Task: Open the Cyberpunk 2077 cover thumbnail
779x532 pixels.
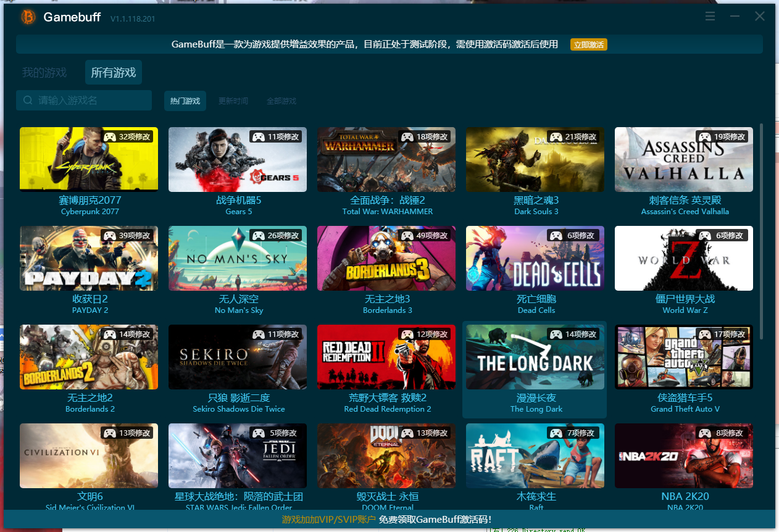Action: (x=89, y=159)
